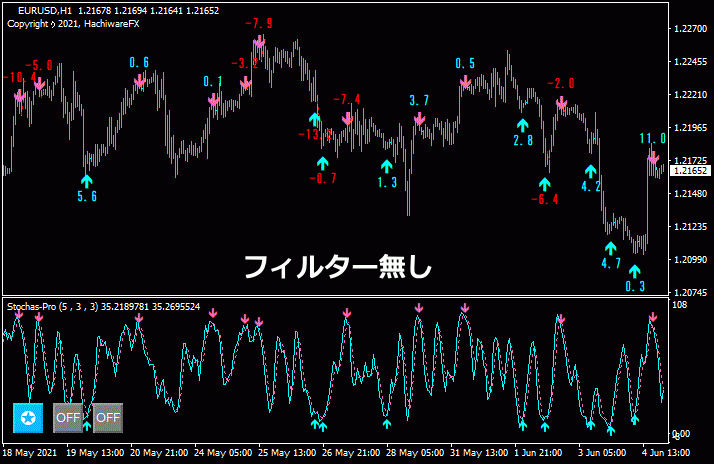Select the cyan up arrow above 5.6
The image size is (714, 464).
87,180
